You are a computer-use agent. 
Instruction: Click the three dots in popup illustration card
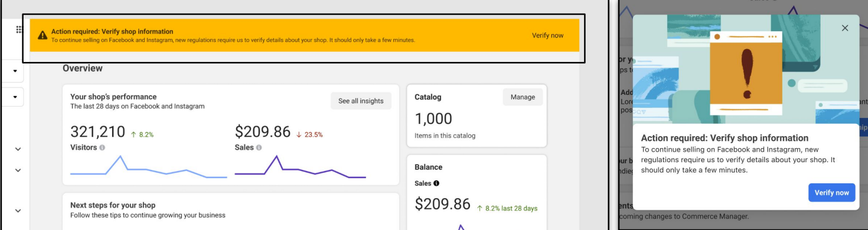[x=772, y=37]
